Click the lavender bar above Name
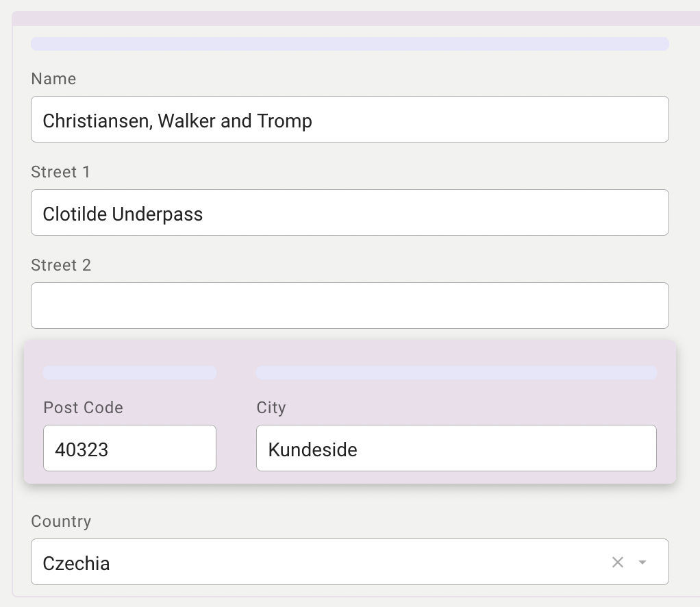The image size is (700, 607). point(349,44)
